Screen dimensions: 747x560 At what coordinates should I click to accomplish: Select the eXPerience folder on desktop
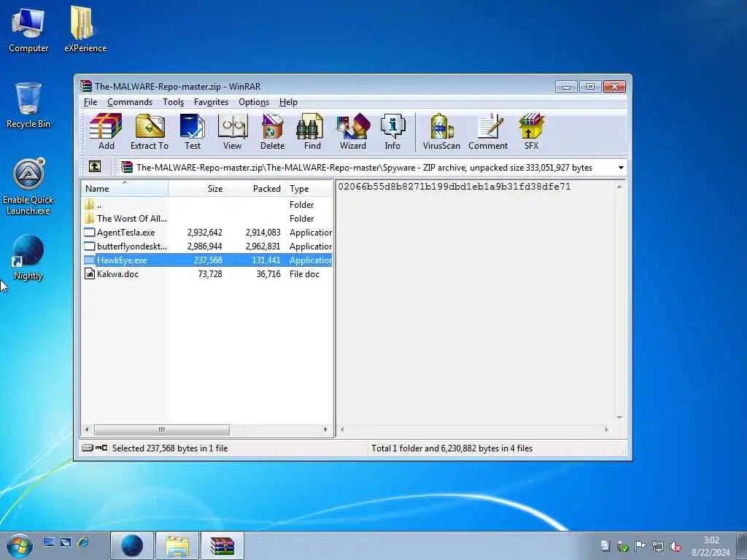click(85, 30)
